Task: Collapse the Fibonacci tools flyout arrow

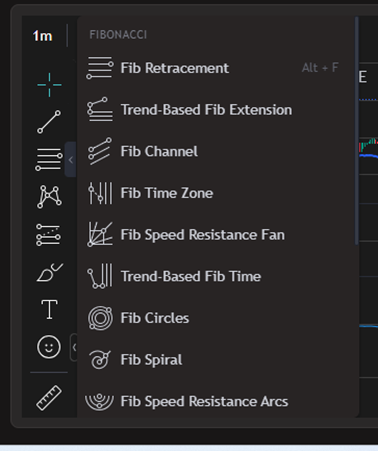Action: [70, 160]
